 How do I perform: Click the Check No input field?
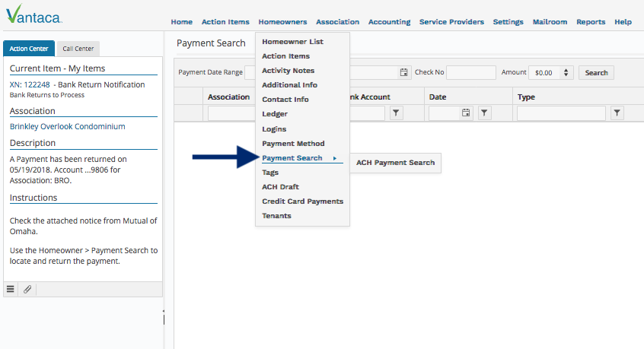tap(471, 72)
